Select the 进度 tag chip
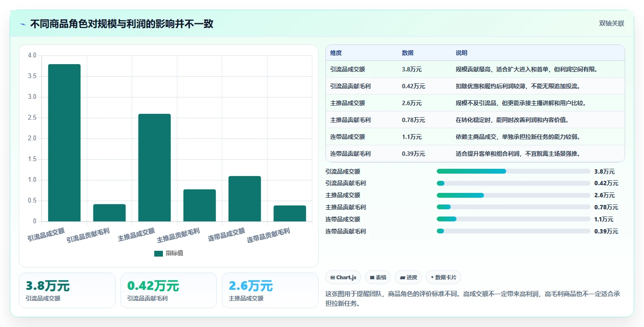644x327 pixels. 408,277
